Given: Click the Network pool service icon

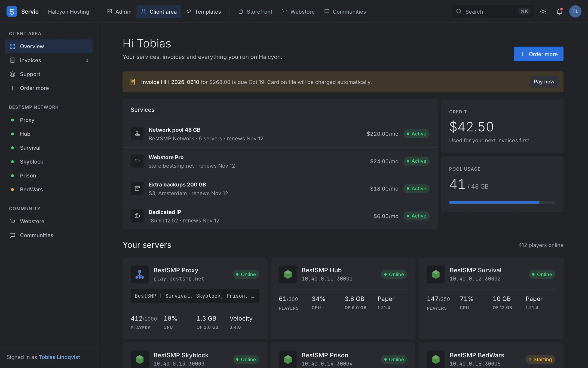Looking at the screenshot, I should point(137,134).
